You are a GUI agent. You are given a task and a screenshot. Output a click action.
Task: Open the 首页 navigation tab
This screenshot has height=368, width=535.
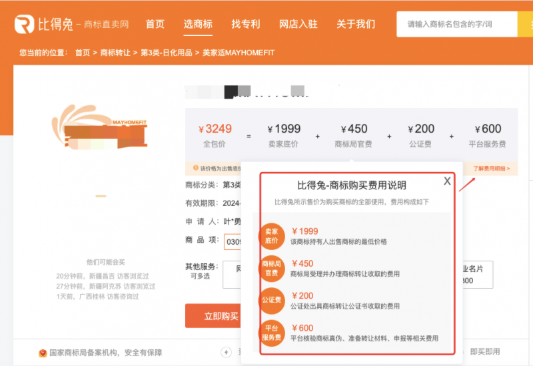tap(155, 24)
